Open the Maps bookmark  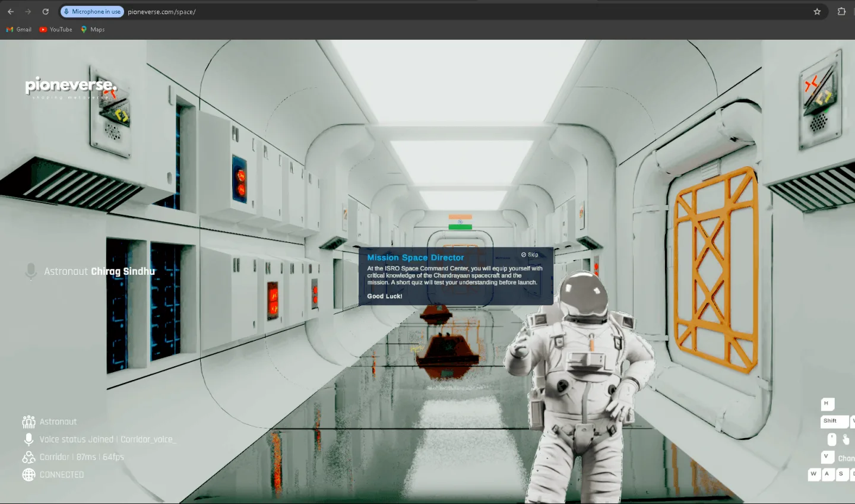pos(93,29)
